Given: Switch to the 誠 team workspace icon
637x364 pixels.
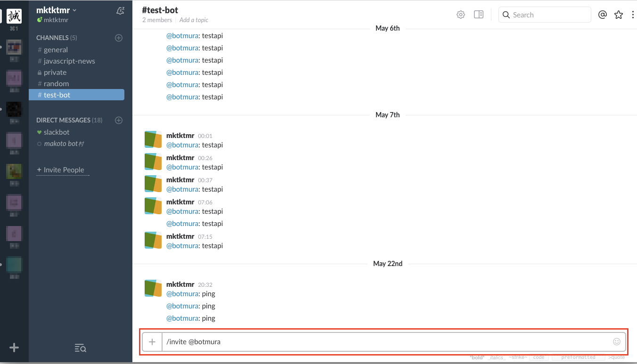Looking at the screenshot, I should point(14,16).
